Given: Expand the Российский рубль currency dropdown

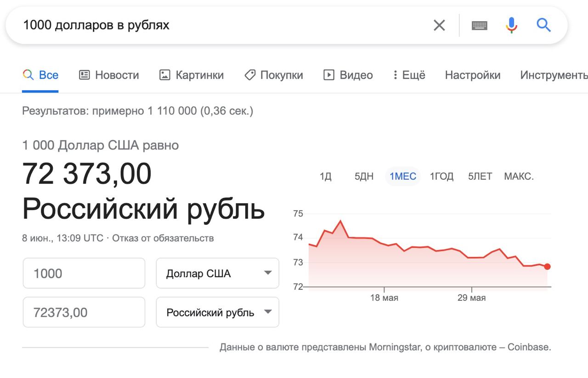Looking at the screenshot, I should [x=217, y=312].
